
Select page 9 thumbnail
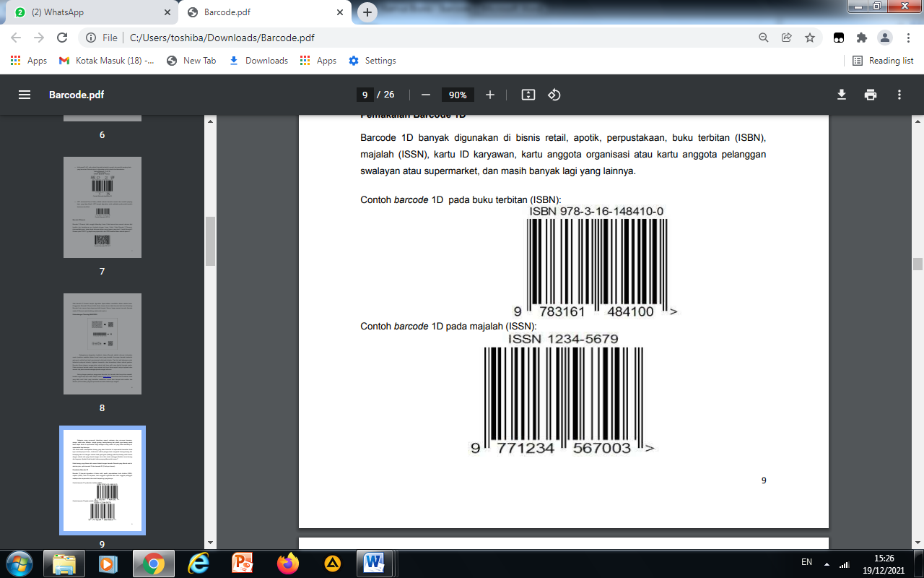pyautogui.click(x=103, y=480)
